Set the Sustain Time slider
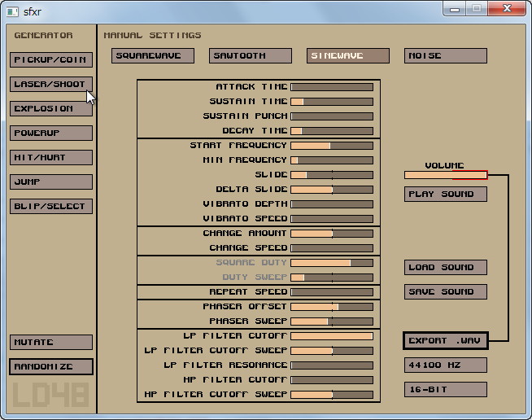 click(x=332, y=102)
